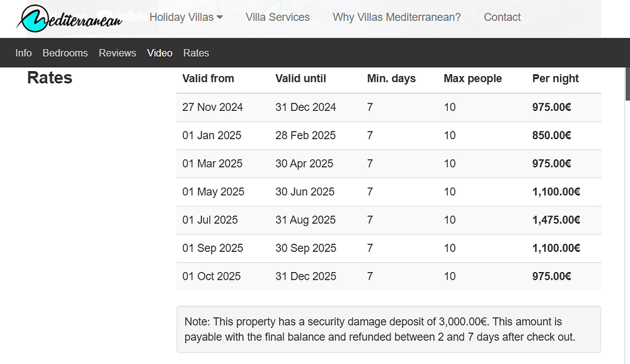Navigate to the Rates tab

coord(196,53)
